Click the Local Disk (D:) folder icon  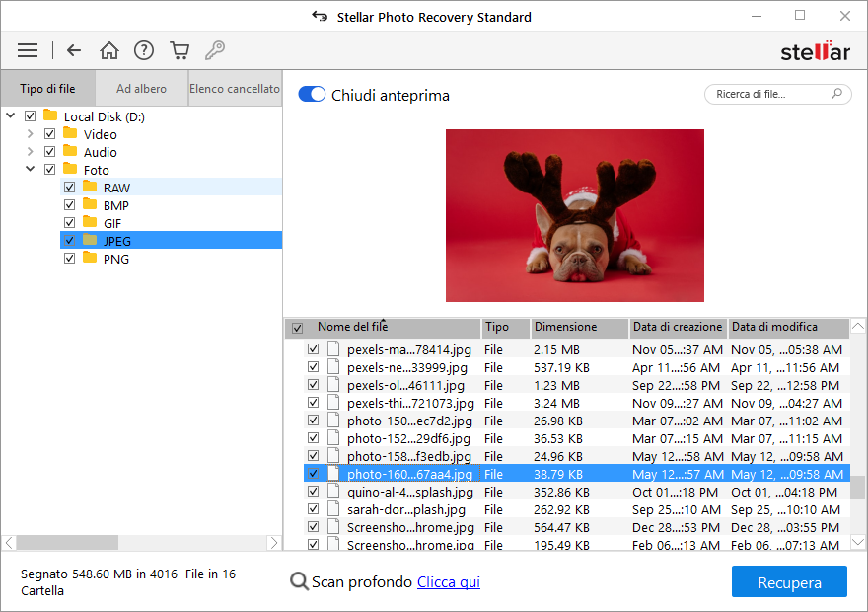50,115
